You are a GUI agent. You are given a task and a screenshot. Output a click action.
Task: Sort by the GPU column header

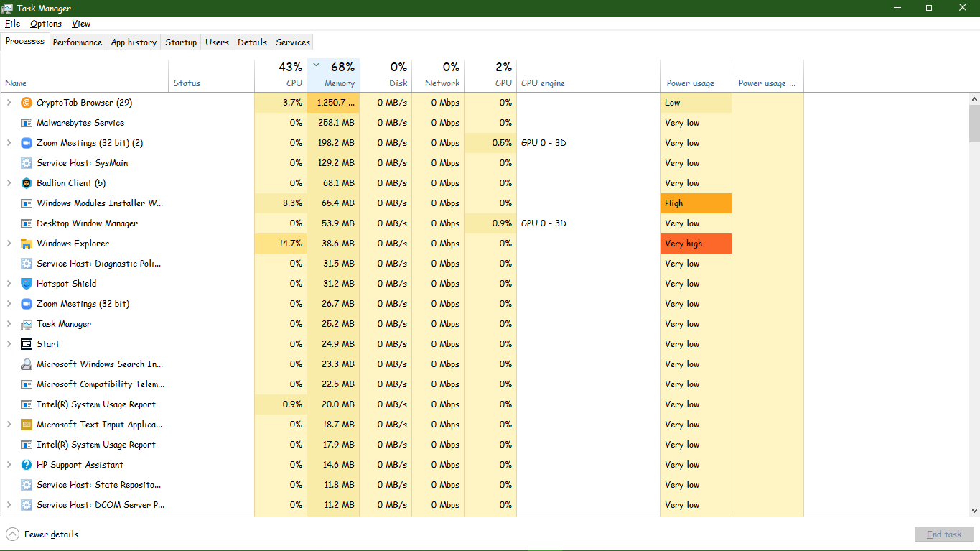pyautogui.click(x=490, y=75)
